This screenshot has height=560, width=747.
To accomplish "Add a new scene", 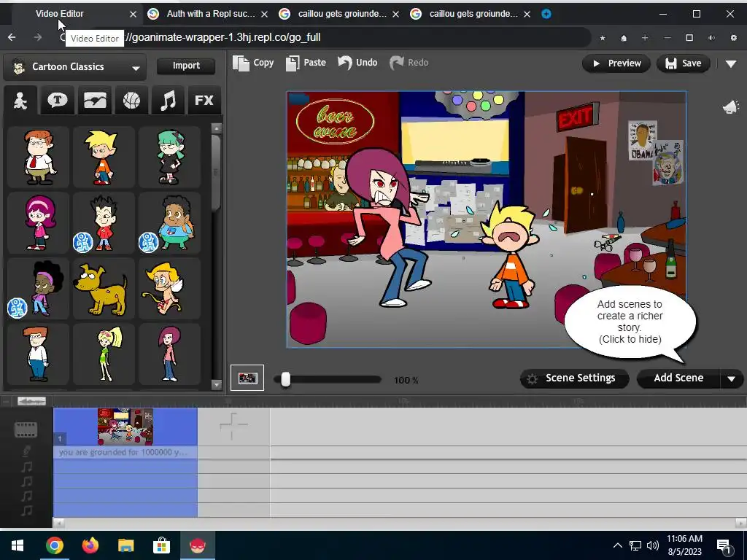I will (x=678, y=378).
